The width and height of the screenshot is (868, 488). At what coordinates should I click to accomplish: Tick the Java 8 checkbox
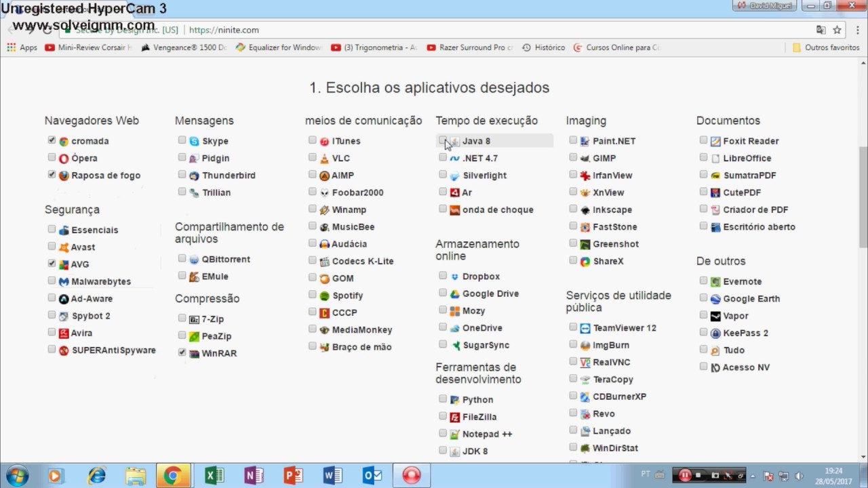click(442, 140)
